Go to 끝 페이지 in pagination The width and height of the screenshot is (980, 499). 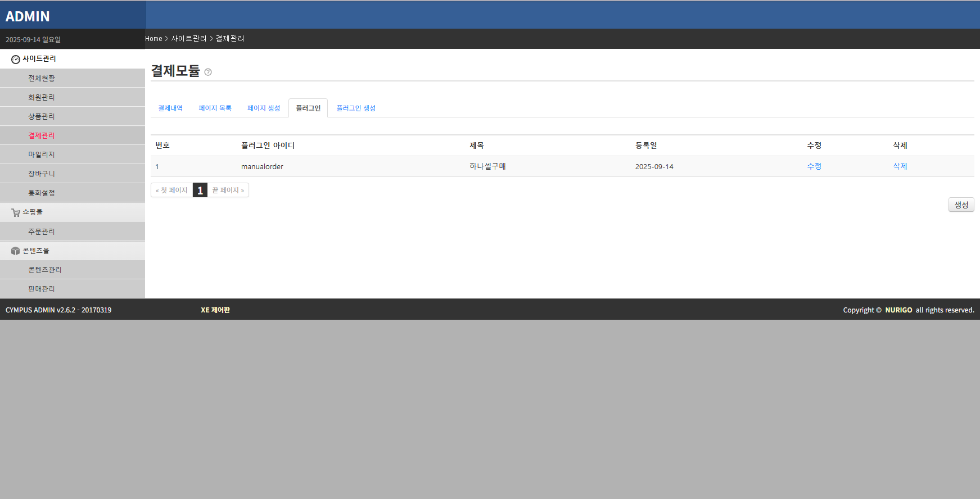(228, 190)
